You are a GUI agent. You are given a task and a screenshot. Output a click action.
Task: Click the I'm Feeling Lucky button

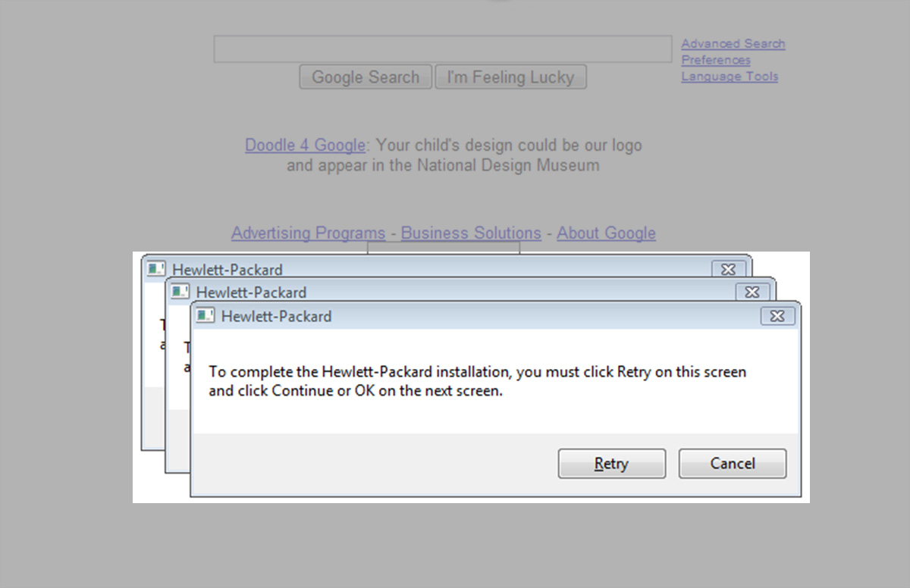(x=510, y=77)
